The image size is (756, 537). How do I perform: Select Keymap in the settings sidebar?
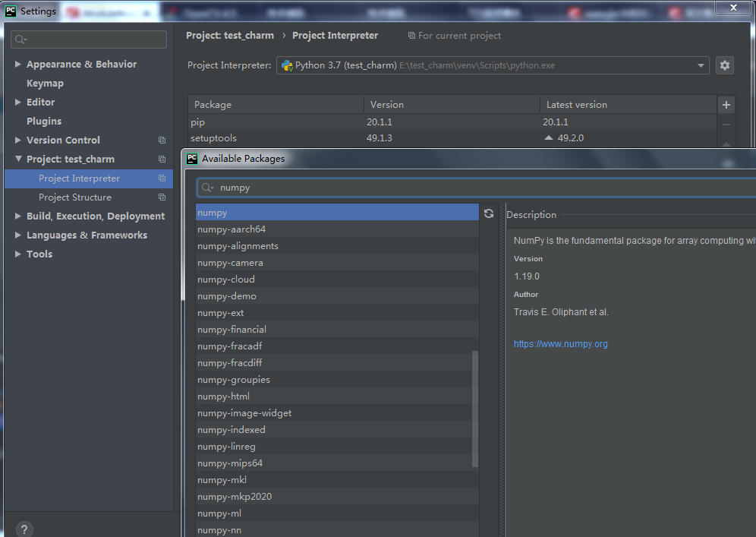[45, 83]
